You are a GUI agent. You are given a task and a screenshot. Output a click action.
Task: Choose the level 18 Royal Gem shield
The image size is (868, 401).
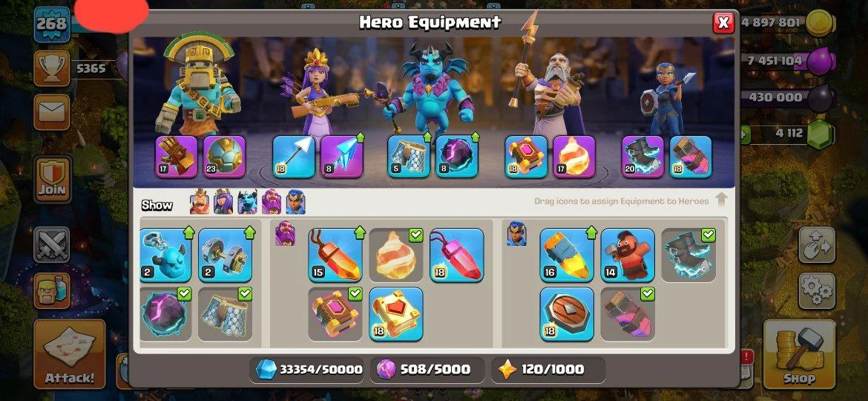[567, 313]
